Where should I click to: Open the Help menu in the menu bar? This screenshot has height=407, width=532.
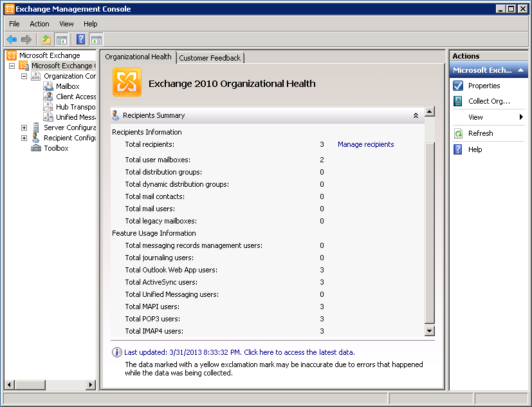pos(91,24)
